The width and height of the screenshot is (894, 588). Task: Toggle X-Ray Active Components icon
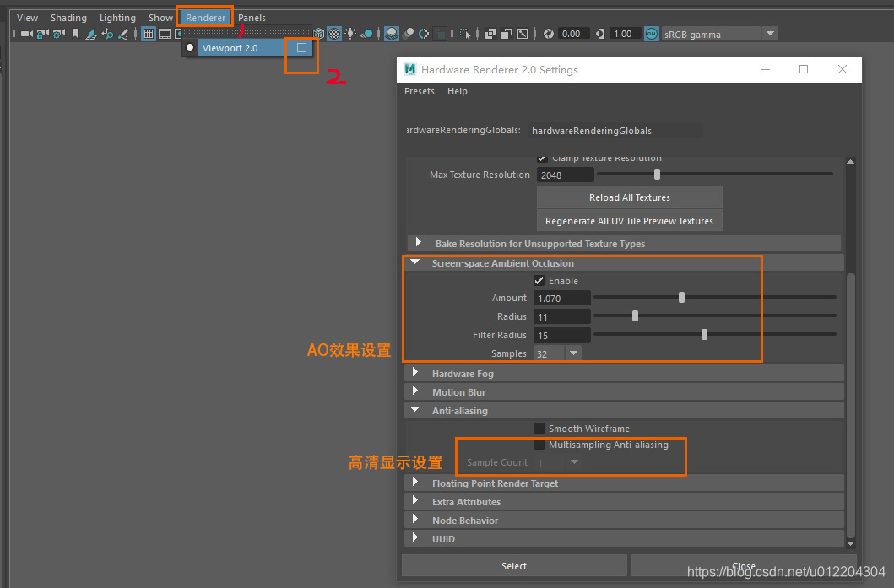pyautogui.click(x=507, y=35)
